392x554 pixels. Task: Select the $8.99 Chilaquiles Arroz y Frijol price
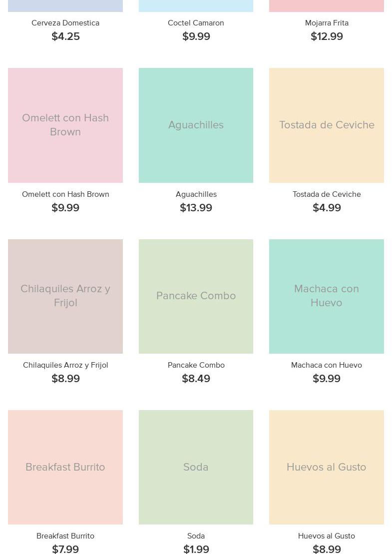coord(65,379)
